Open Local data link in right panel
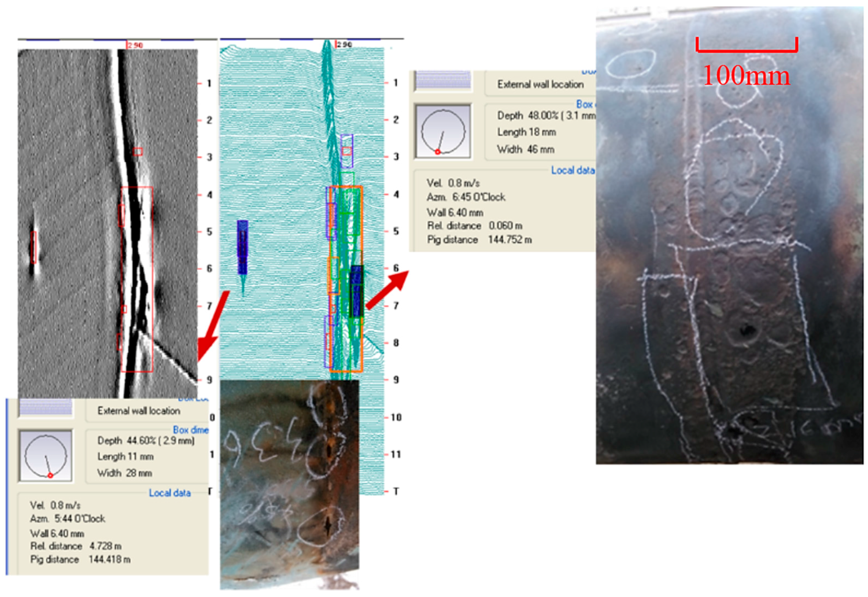Viewport: 868px width, 597px height. point(572,171)
